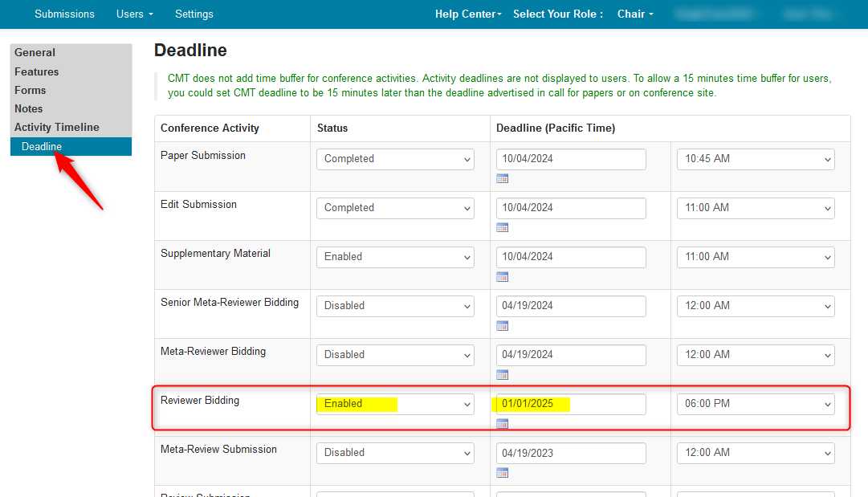Open the Submissions menu item

pos(64,14)
